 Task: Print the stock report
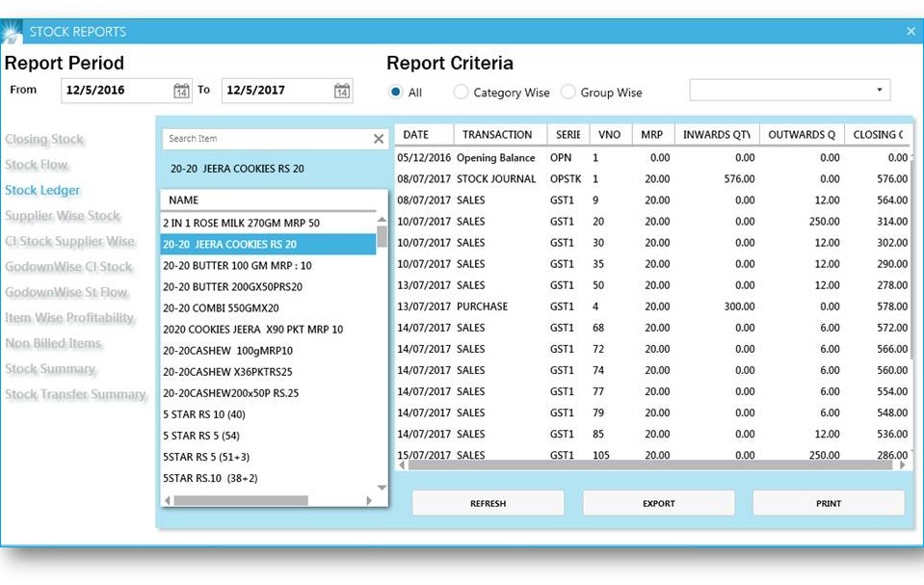[827, 502]
